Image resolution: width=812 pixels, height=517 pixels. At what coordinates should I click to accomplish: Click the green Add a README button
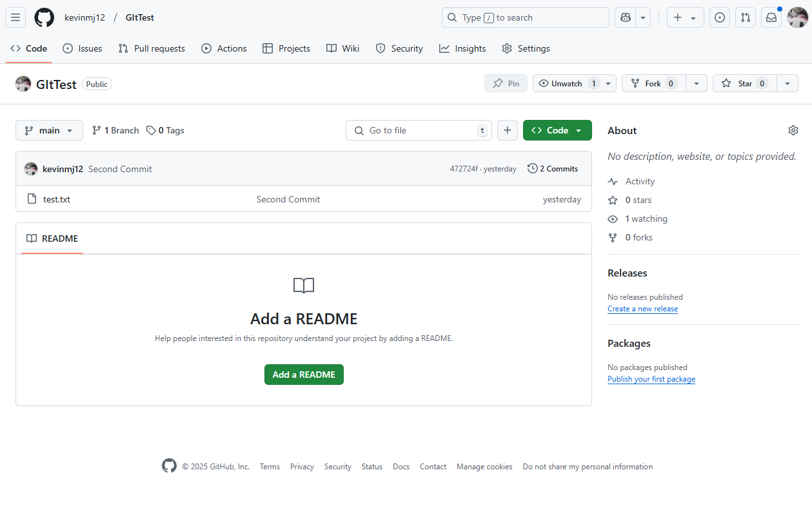pyautogui.click(x=304, y=375)
